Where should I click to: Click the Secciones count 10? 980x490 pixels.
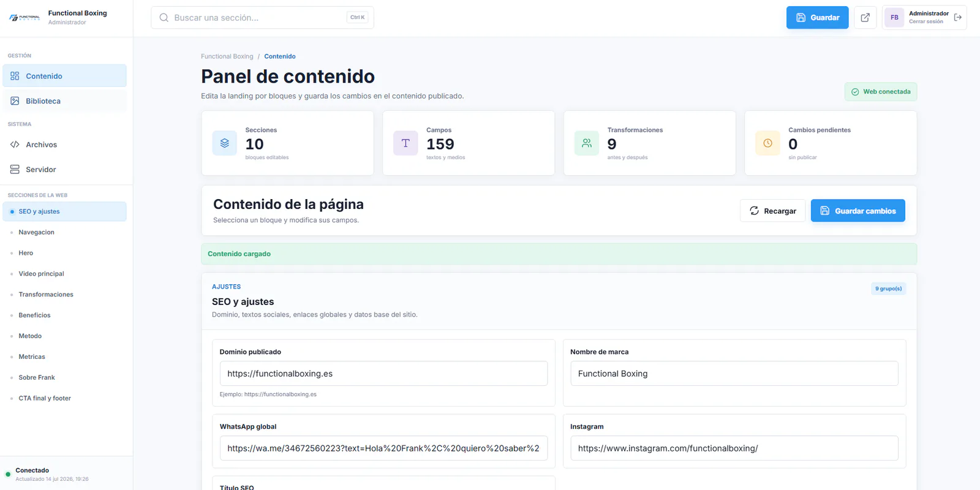point(254,145)
